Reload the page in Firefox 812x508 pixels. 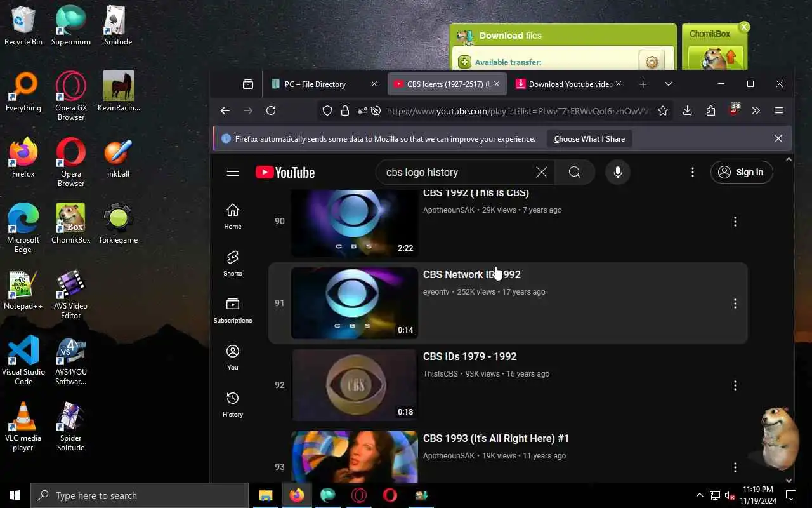coord(271,110)
